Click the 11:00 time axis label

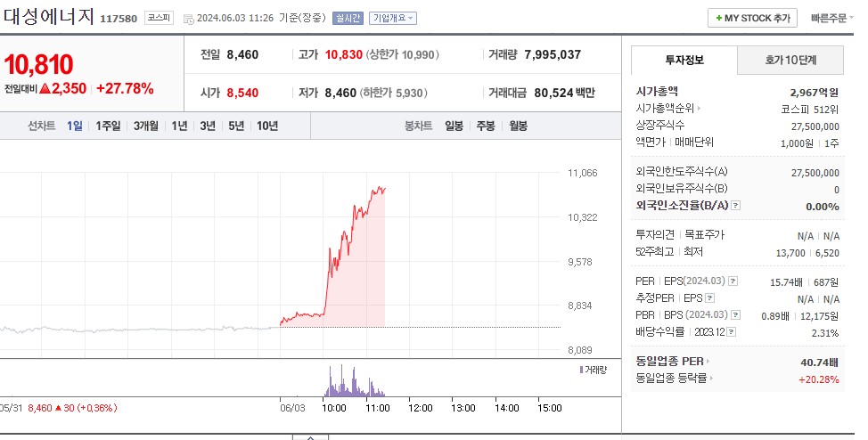(378, 408)
